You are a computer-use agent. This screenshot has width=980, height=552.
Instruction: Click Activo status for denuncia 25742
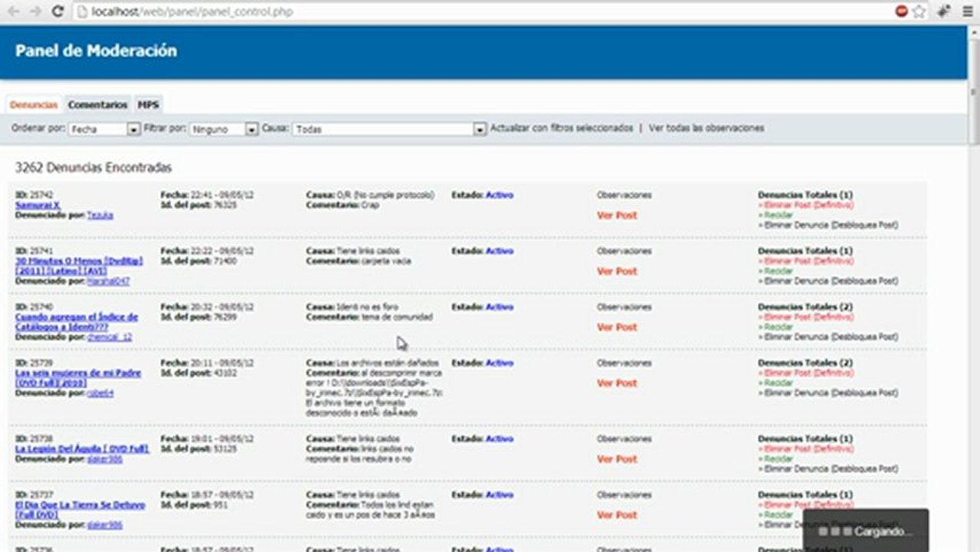click(500, 195)
